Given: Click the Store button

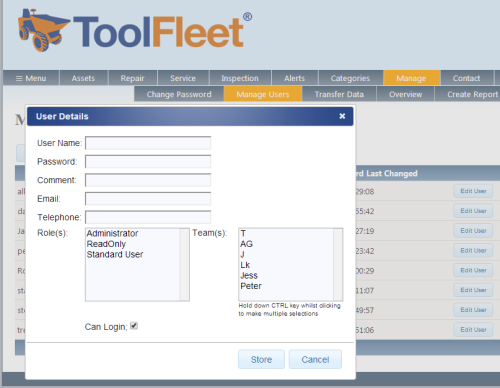Looking at the screenshot, I should click(261, 359).
